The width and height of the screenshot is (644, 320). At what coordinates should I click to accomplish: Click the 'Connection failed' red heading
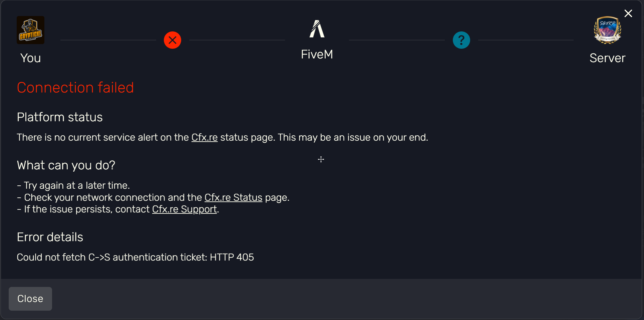pos(75,88)
